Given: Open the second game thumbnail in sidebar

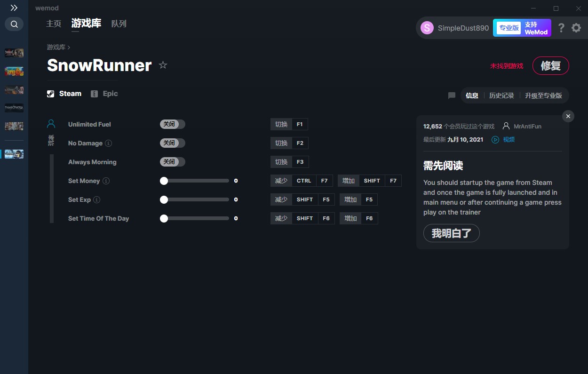Looking at the screenshot, I should (x=14, y=71).
